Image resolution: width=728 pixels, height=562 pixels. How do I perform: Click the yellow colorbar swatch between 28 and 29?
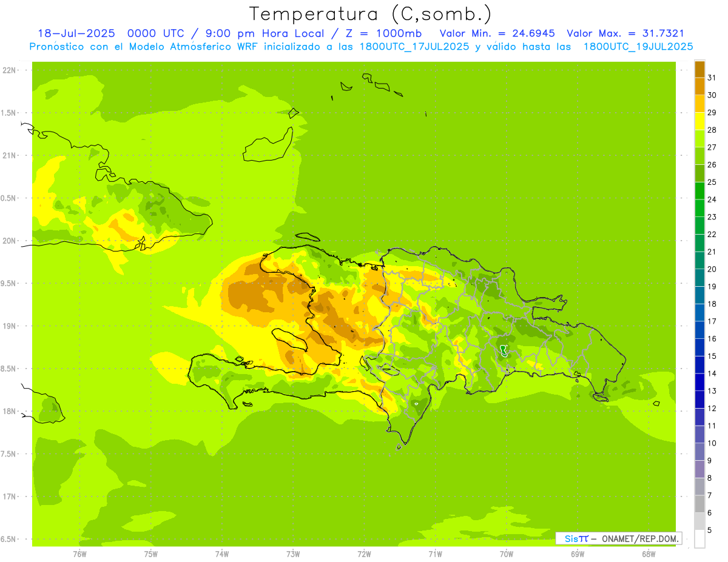pos(699,121)
